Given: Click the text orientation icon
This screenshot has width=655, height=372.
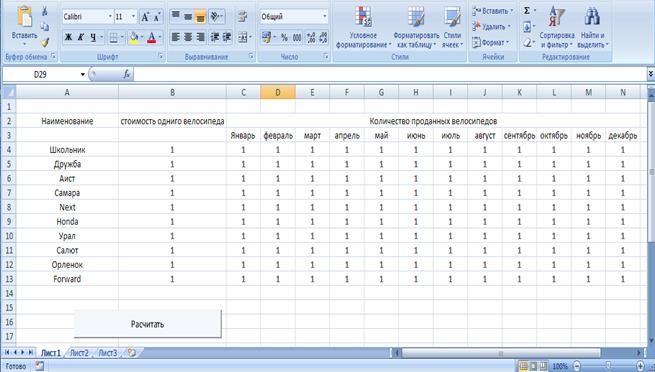Looking at the screenshot, I should pyautogui.click(x=214, y=17).
